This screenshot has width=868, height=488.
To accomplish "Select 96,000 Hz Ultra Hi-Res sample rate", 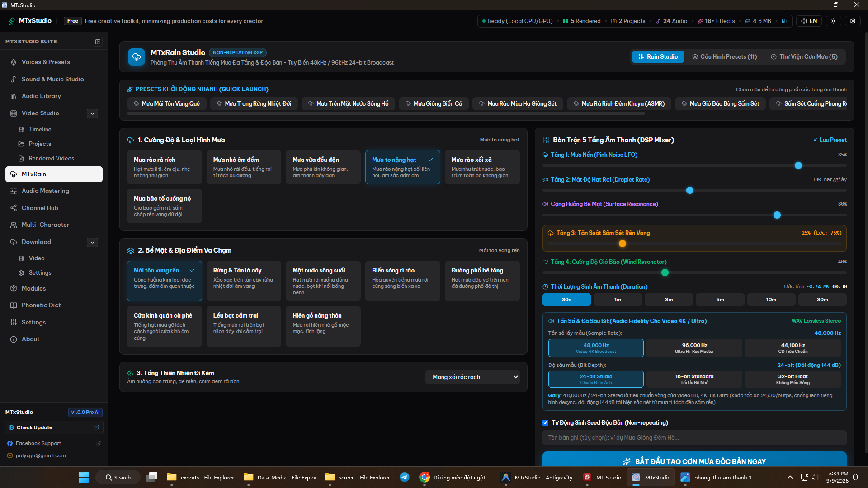I will pyautogui.click(x=694, y=348).
